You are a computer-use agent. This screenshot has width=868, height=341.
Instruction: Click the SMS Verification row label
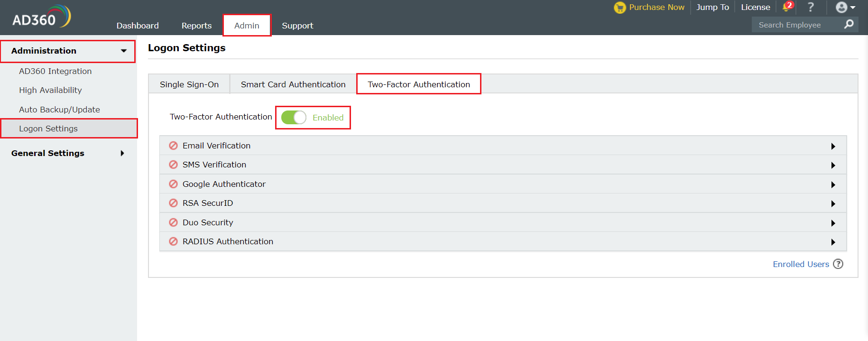[x=214, y=165]
